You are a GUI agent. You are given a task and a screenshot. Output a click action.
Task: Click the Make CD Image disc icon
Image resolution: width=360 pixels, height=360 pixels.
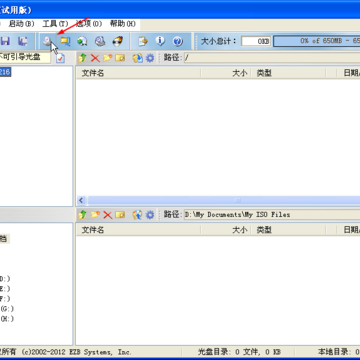[x=47, y=41]
